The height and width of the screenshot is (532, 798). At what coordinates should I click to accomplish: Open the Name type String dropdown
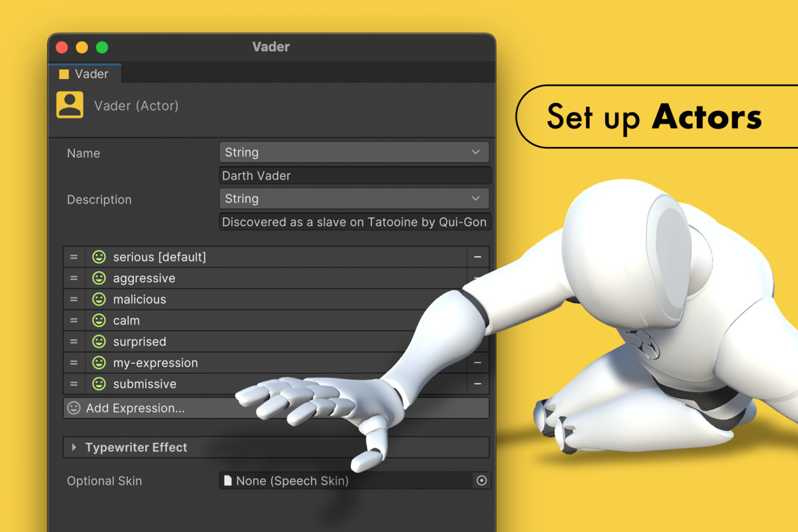(354, 152)
